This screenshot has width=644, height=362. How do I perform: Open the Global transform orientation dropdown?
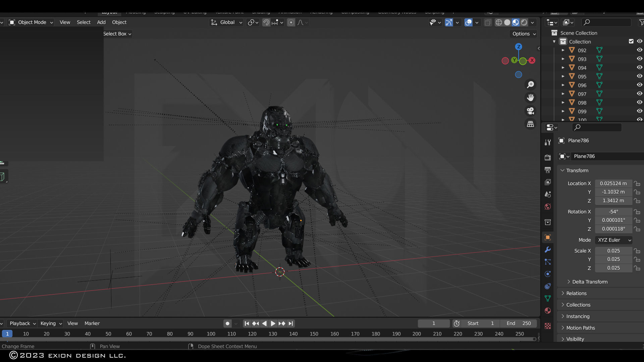(227, 22)
